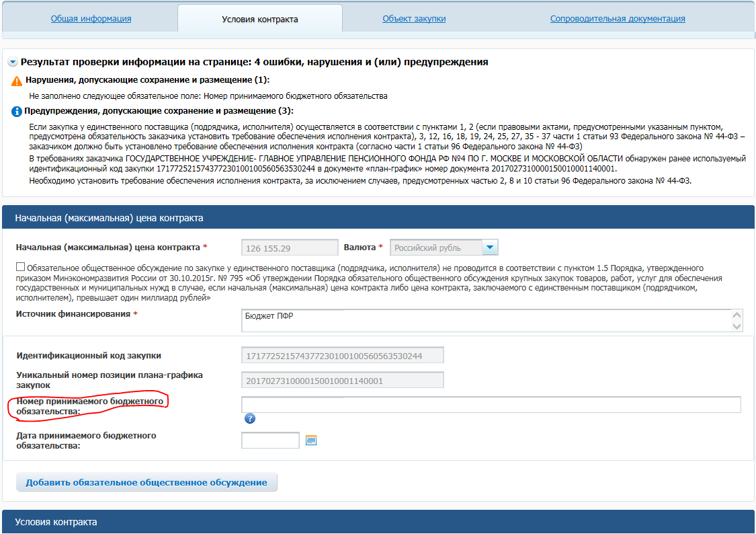
Task: Click the plan-schedule unique position number field
Action: click(342, 381)
